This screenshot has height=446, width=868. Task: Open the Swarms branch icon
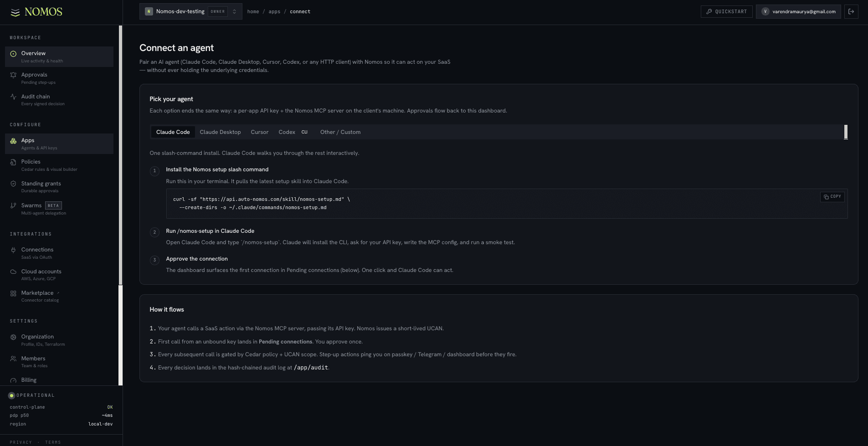13,205
